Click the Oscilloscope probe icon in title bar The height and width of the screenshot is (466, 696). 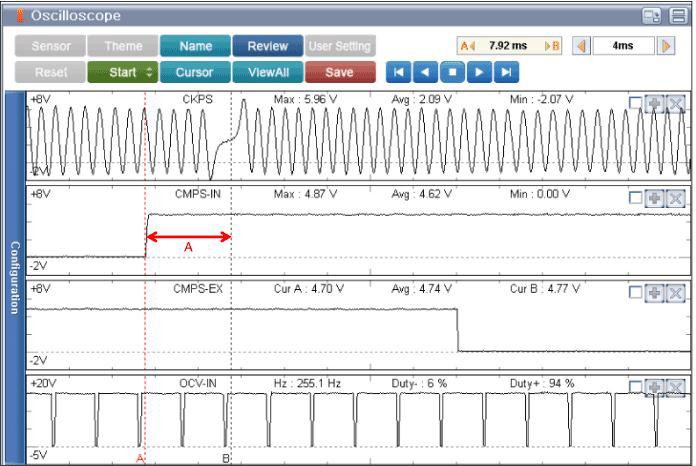pyautogui.click(x=20, y=15)
